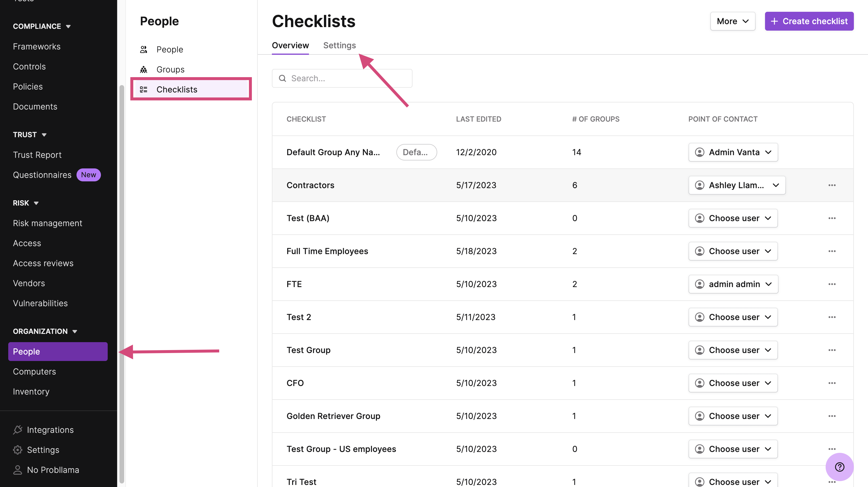Open the More dropdown
This screenshot has height=487, width=868.
pos(733,21)
